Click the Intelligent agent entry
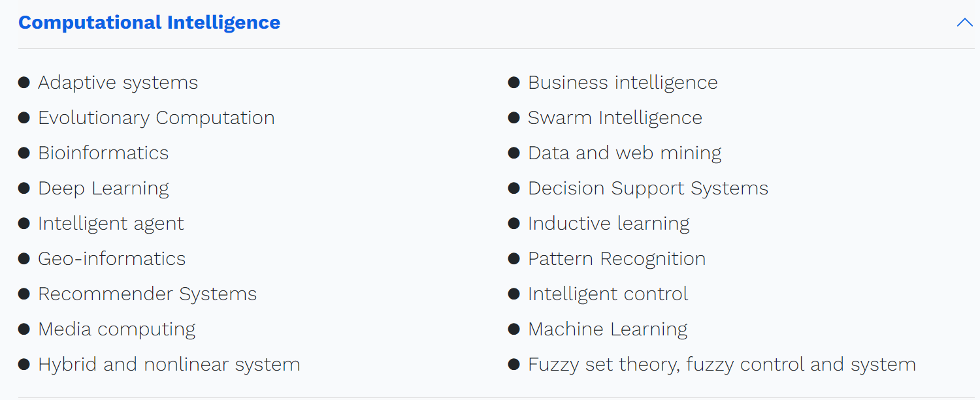Screen dimensions: 980x400 (111, 224)
